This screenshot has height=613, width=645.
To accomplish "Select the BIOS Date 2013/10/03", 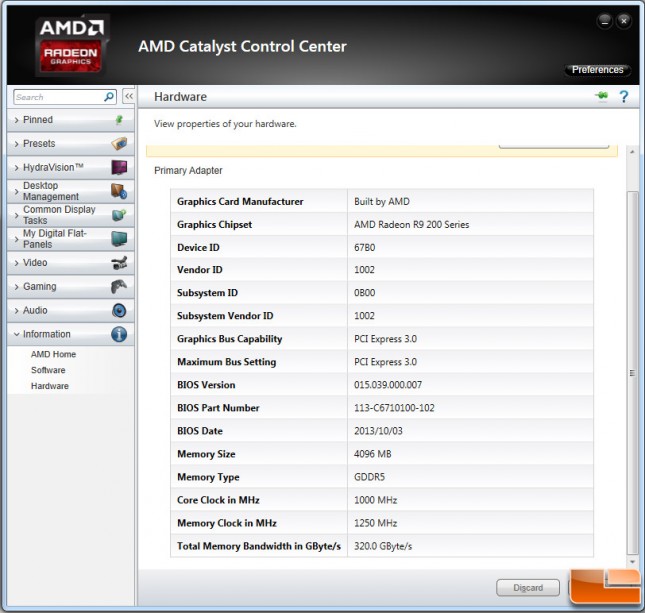I will pos(378,431).
